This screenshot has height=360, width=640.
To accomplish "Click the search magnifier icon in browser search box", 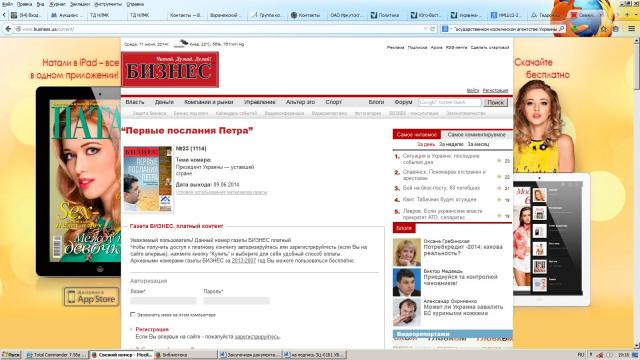I will tap(562, 29).
